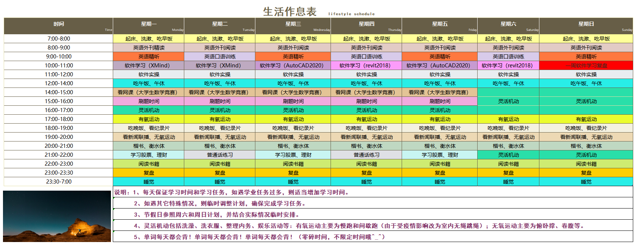
Task: Select the "lifestyle schedule" subtitle text
Action: click(x=351, y=14)
